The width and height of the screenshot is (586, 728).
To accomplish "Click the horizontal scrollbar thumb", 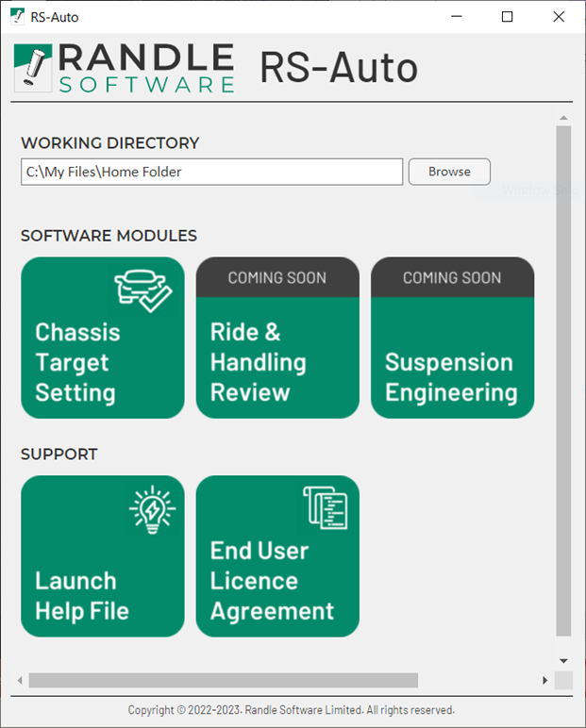I will 223,680.
